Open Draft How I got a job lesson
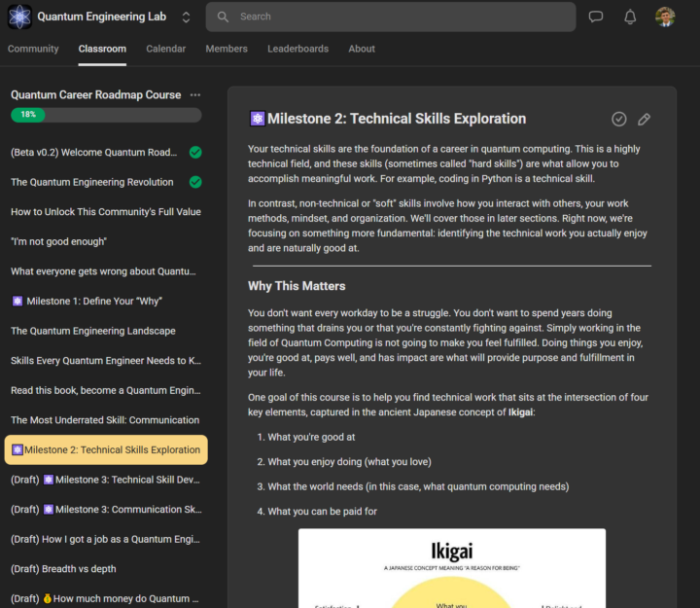 click(x=105, y=539)
